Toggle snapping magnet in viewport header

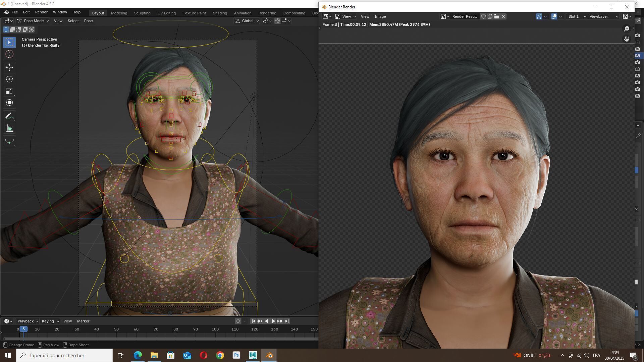pos(277,21)
